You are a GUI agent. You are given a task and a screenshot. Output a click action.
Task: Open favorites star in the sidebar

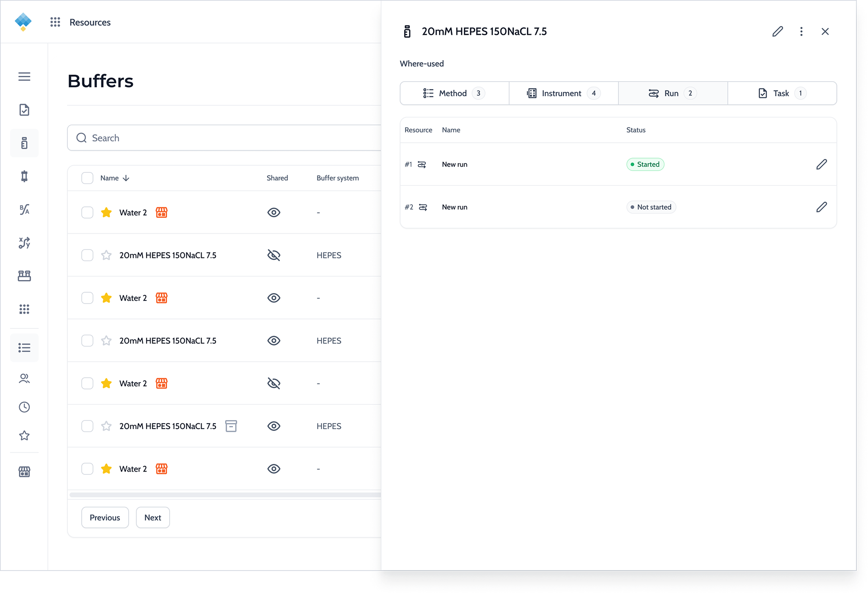24,435
